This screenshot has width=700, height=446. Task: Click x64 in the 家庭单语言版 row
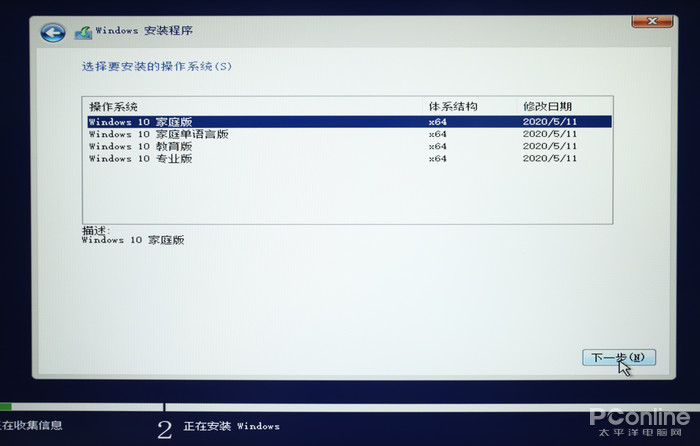pos(438,134)
